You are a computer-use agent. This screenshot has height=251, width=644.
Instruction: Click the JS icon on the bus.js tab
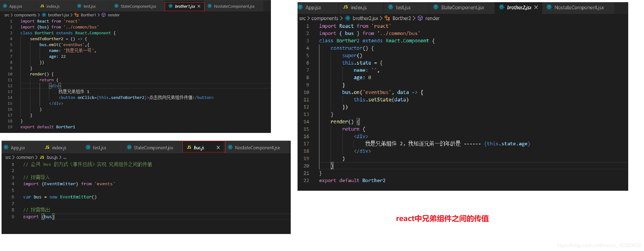pos(189,147)
